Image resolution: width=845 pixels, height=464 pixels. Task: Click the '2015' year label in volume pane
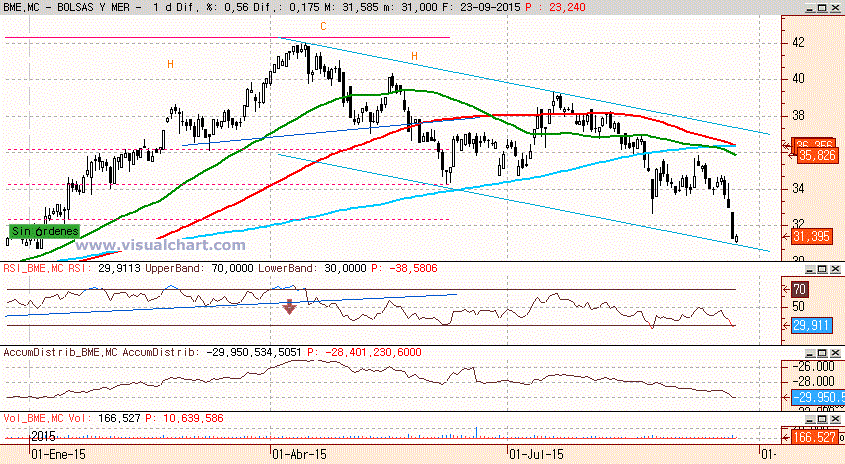(43, 436)
